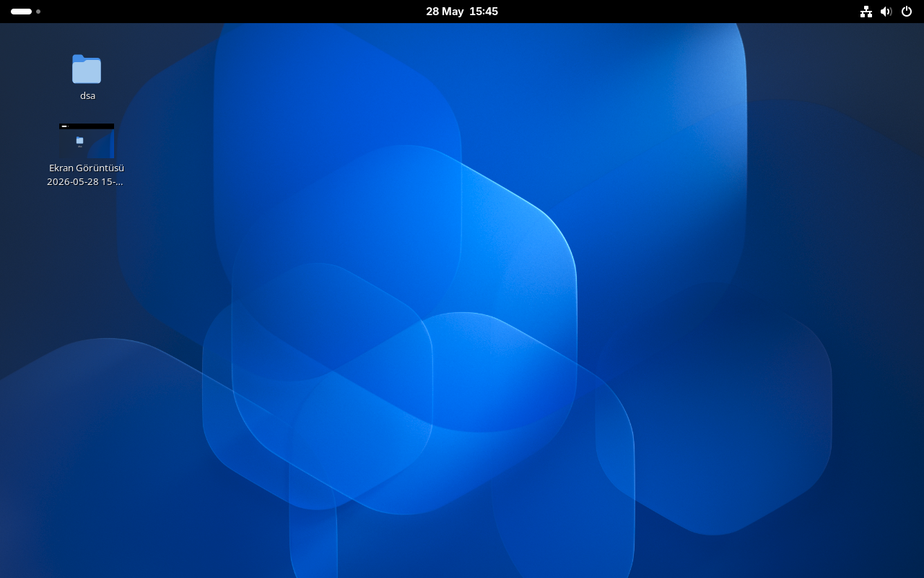Open the 28 May 15:45 clock menu
Image resolution: width=924 pixels, height=578 pixels.
[x=462, y=12]
